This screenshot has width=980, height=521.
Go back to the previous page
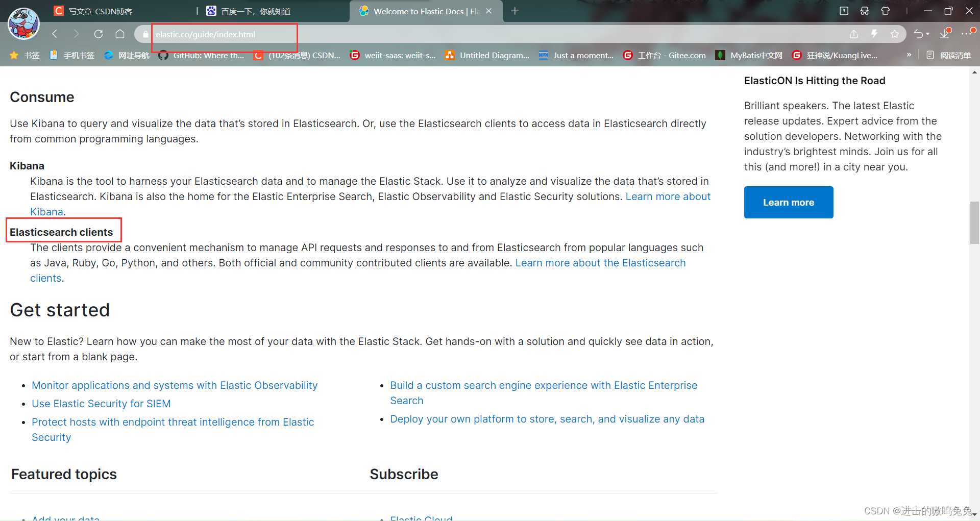(55, 34)
